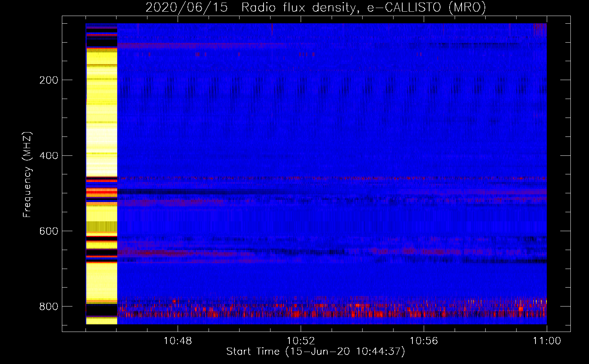Click the 'Frequency (MHZ)' vertical axis label
The height and width of the screenshot is (364, 589).
point(27,174)
